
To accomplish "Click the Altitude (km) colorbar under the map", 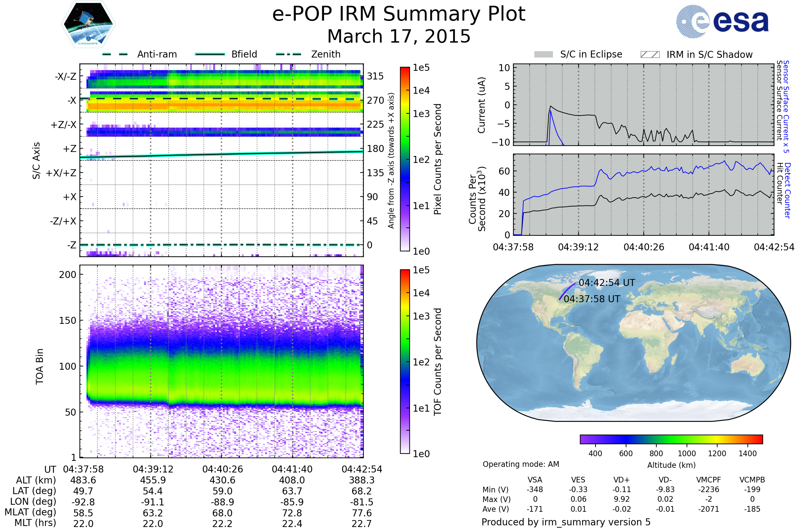I will [671, 439].
